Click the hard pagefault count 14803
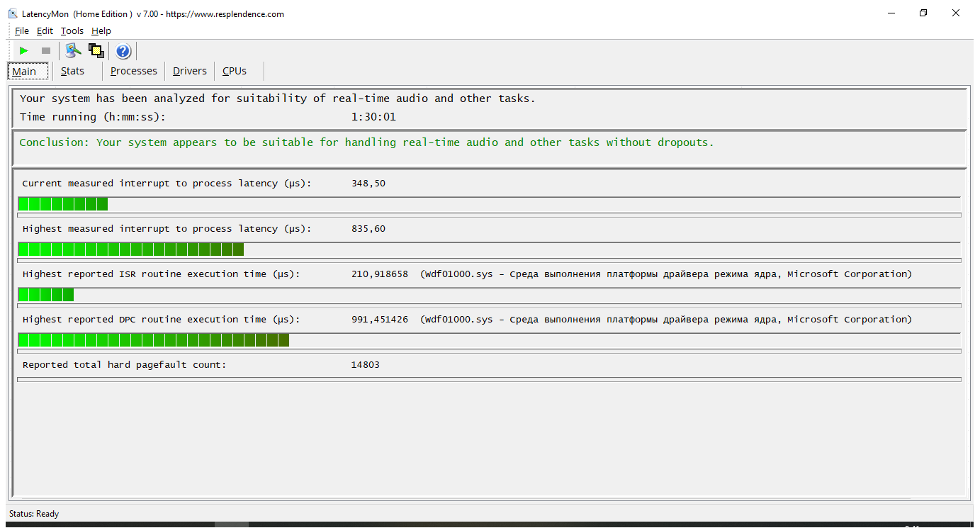Viewport: 980px width, 528px height. [x=366, y=365]
